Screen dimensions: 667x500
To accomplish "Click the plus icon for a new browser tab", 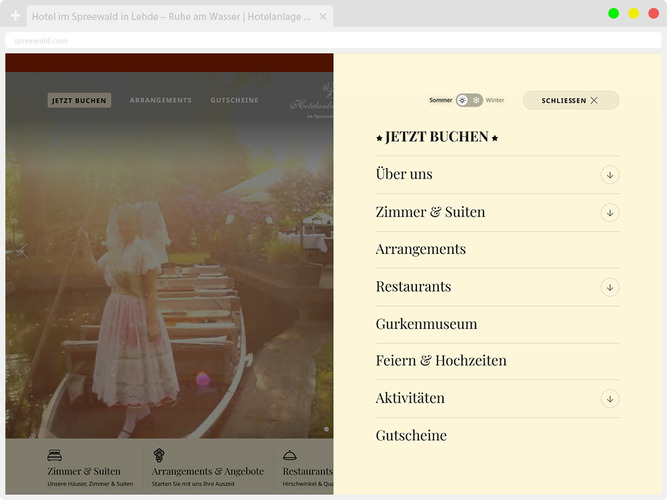I will pos(15,16).
